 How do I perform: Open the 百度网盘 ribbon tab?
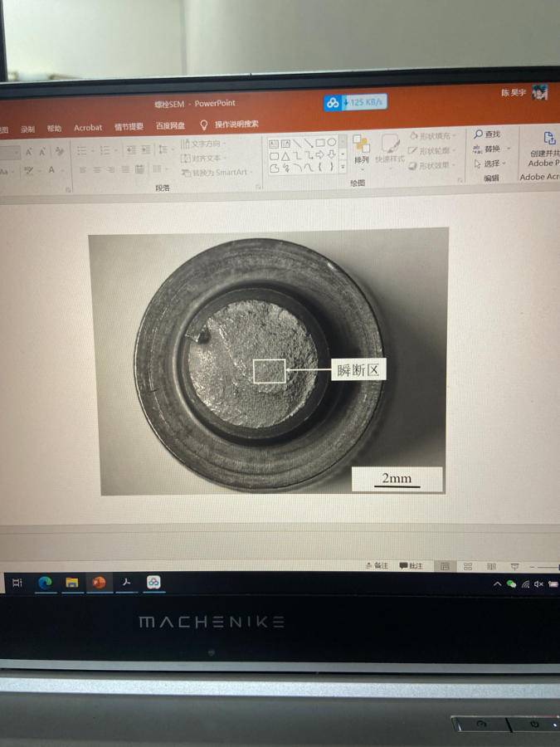click(x=170, y=126)
